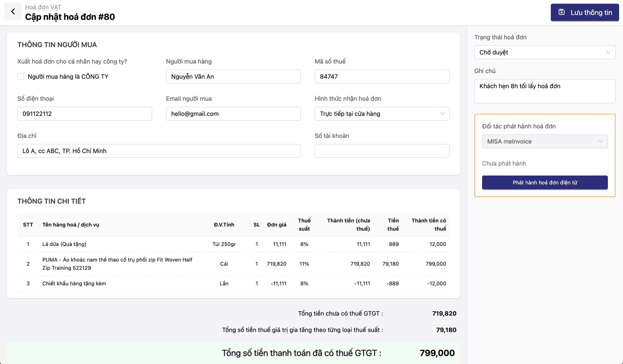Viewport: 623px width, 364px height.
Task: Click the Mã số thuế input field
Action: pyautogui.click(x=382, y=77)
